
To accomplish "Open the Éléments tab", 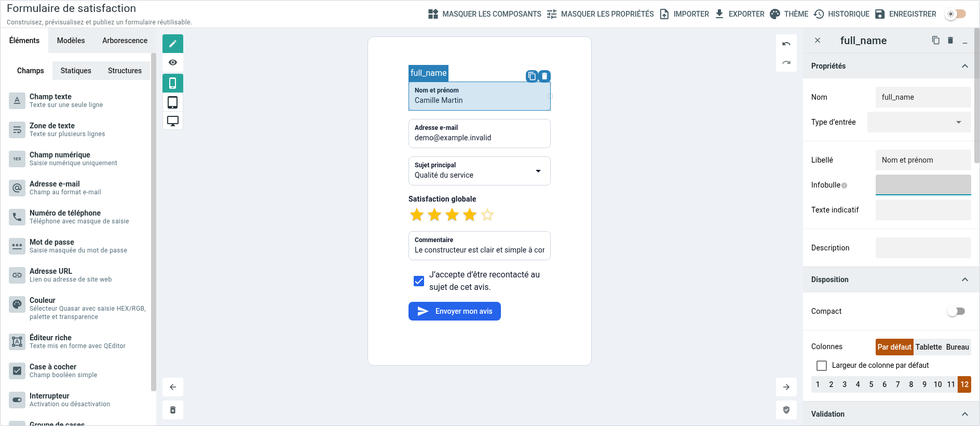I will 24,41.
